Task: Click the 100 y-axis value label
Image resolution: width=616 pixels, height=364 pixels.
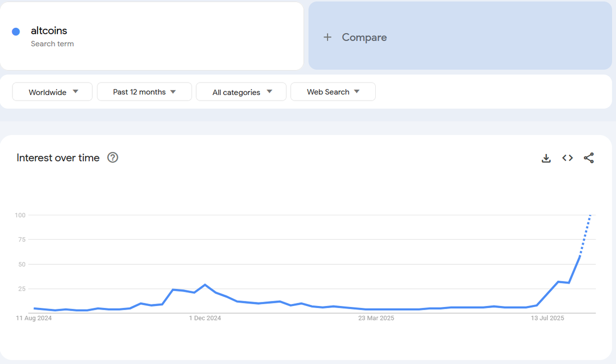Action: (20, 215)
